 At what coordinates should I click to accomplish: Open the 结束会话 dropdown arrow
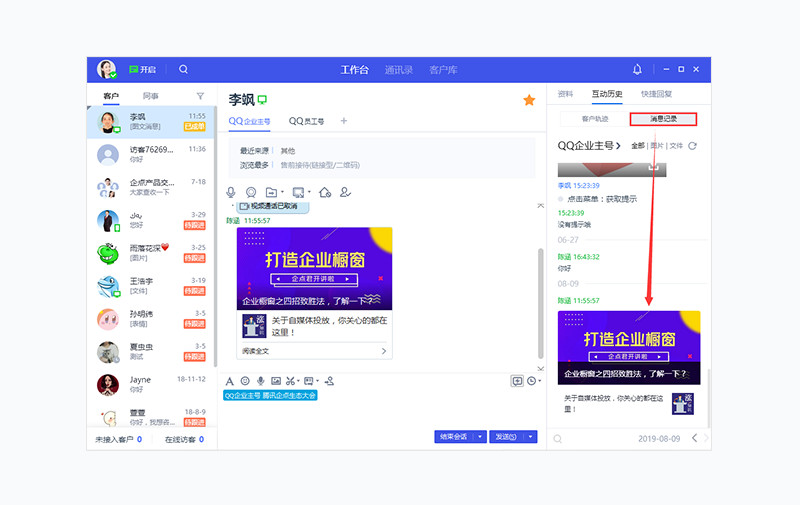pos(480,437)
